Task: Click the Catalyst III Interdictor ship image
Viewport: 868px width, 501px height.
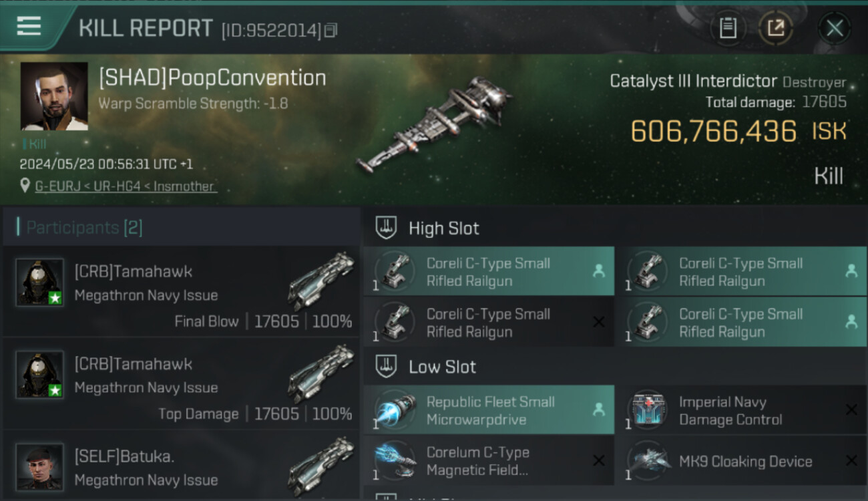Action: pyautogui.click(x=434, y=124)
